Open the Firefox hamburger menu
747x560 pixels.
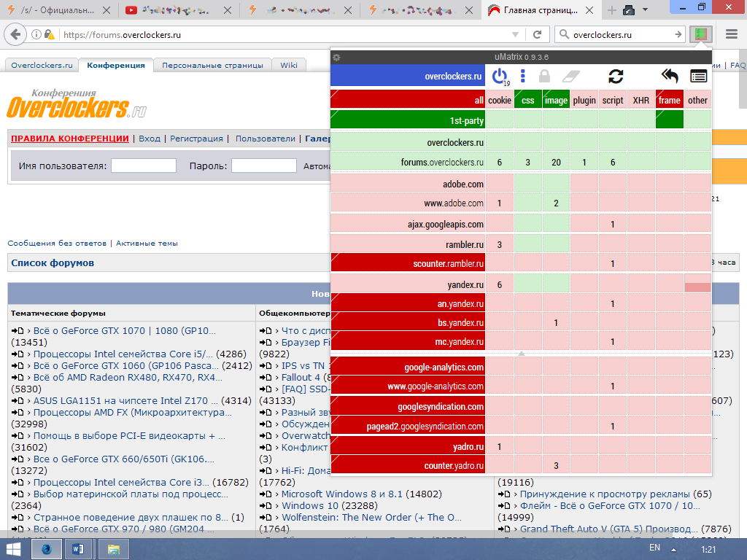click(731, 34)
